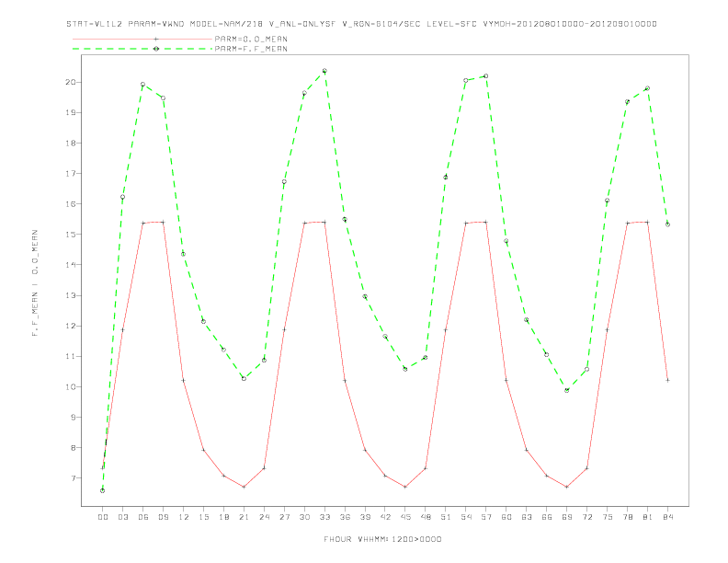The height and width of the screenshot is (563, 728).
Task: Click the y-axis tick label 16
Action: click(x=71, y=204)
